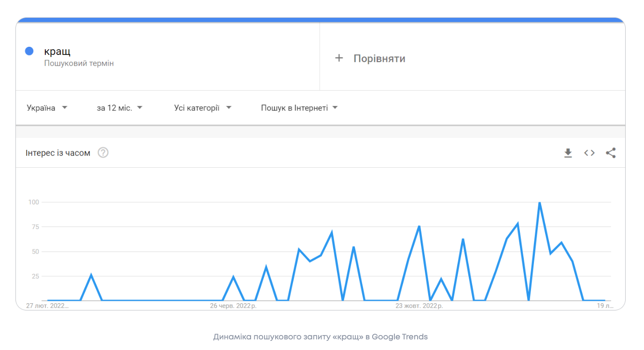This screenshot has height=350, width=644.
Task: Click the dropdown arrow next to Україна
Action: (x=65, y=108)
